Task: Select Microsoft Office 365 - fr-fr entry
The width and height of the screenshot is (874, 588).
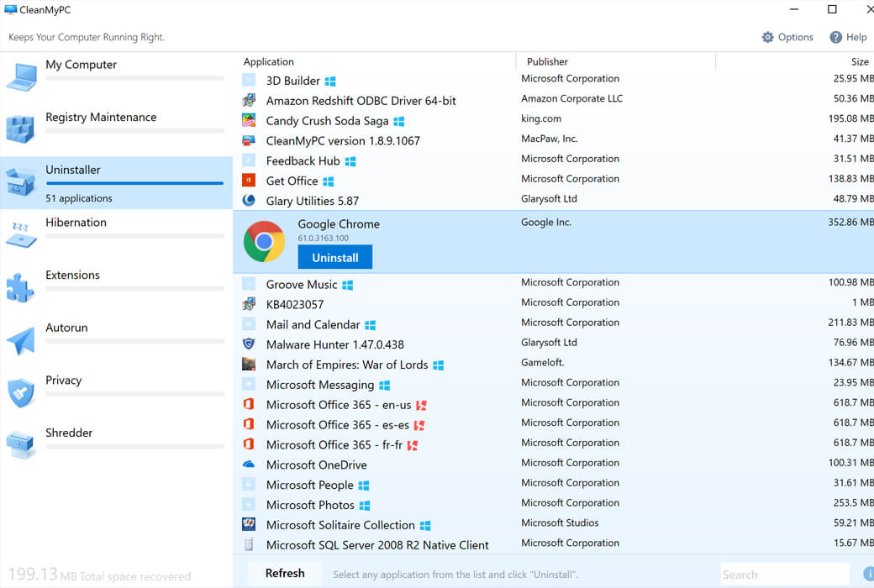Action: coord(554,444)
